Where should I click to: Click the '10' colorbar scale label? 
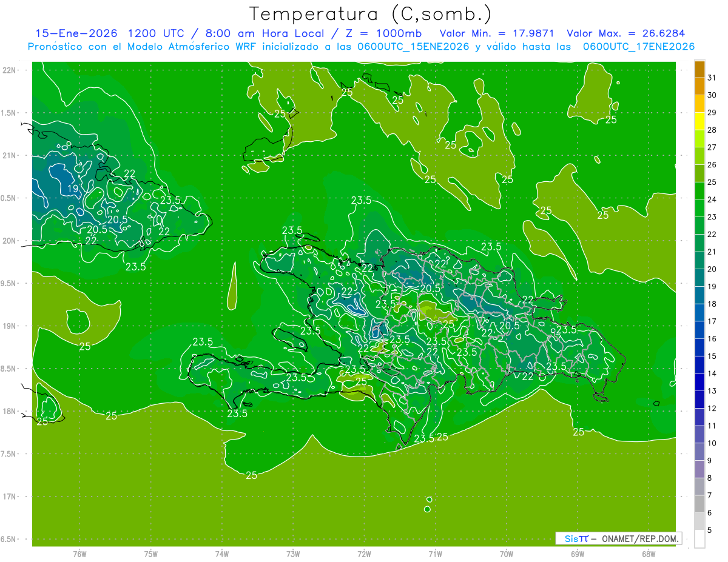(x=712, y=443)
